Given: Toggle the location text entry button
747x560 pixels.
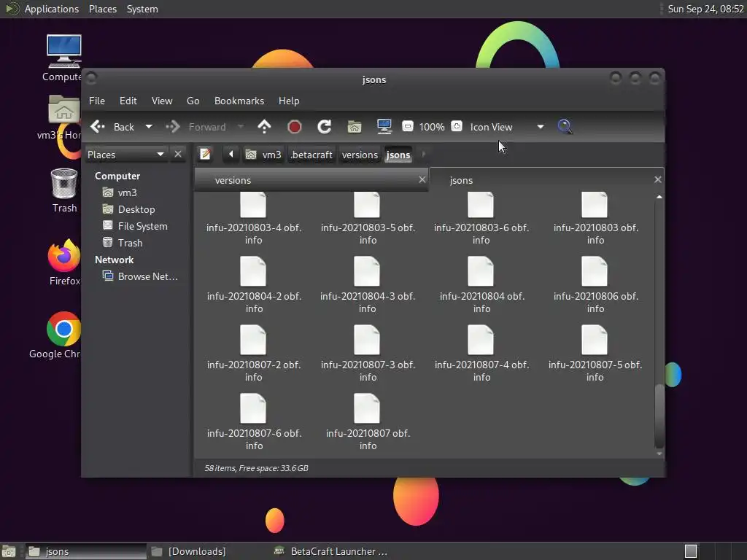Looking at the screenshot, I should 206,155.
